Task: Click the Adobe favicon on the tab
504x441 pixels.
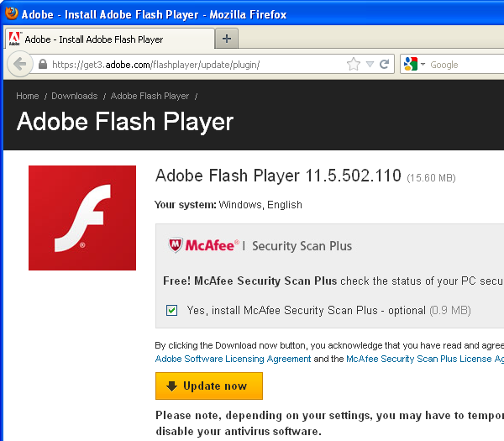Action: coord(15,39)
